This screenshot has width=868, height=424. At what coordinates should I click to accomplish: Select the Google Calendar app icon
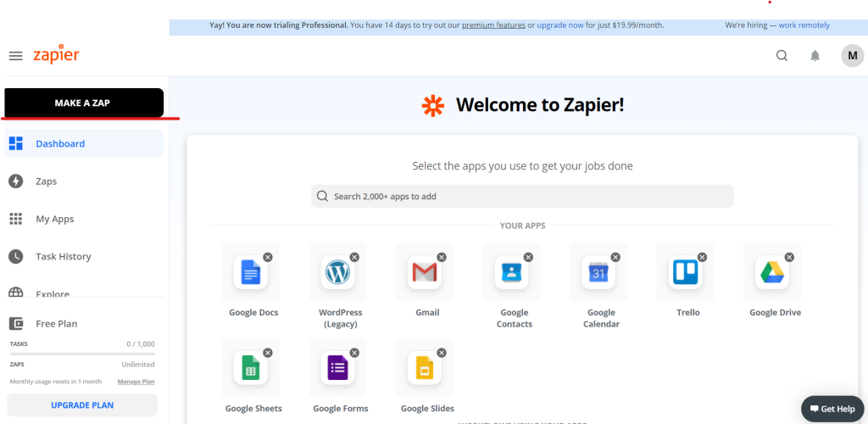tap(598, 272)
